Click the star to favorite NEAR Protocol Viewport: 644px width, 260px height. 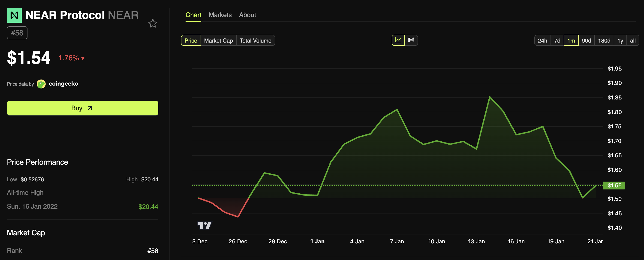point(153,23)
